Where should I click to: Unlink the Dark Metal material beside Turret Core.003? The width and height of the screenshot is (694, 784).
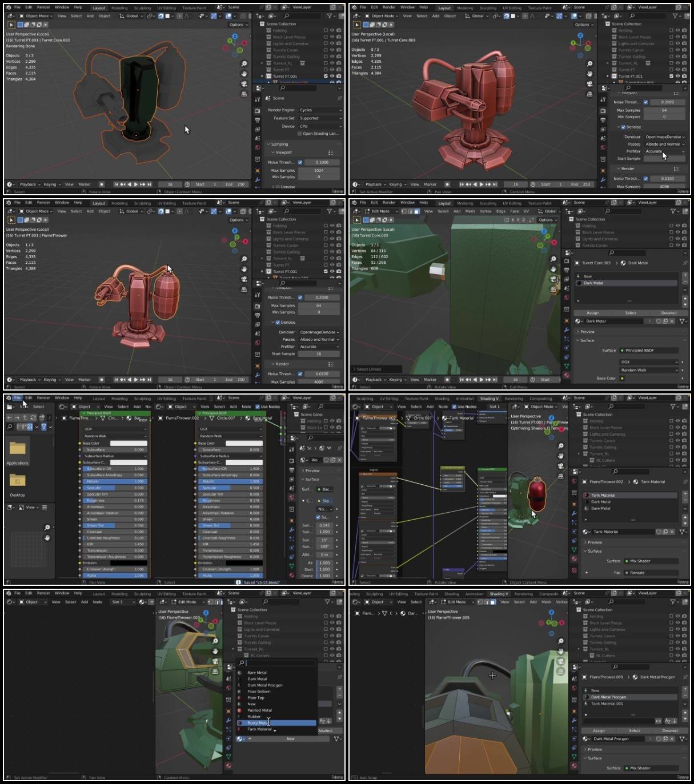(x=672, y=321)
